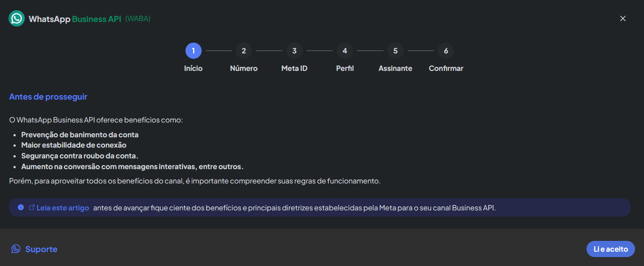Jump to the step 6 circle
This screenshot has width=644, height=266.
click(446, 51)
